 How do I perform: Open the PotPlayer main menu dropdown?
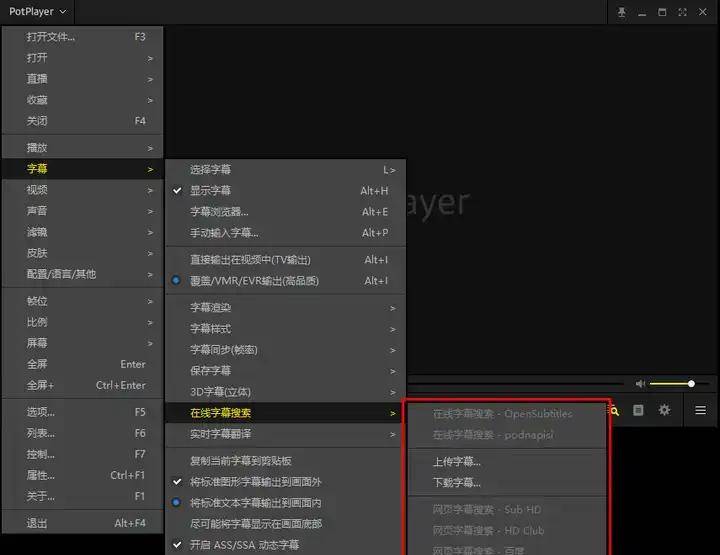click(x=38, y=12)
